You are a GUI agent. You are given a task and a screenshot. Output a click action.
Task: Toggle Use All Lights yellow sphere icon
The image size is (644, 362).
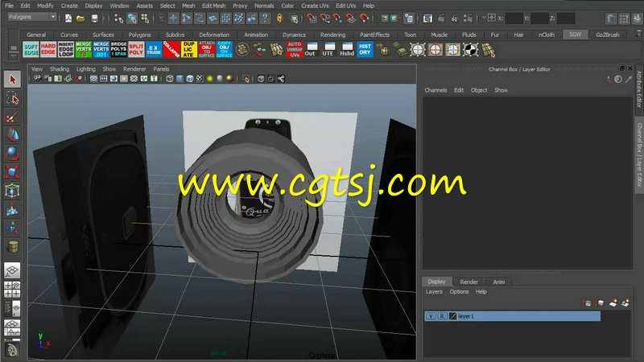(210, 78)
